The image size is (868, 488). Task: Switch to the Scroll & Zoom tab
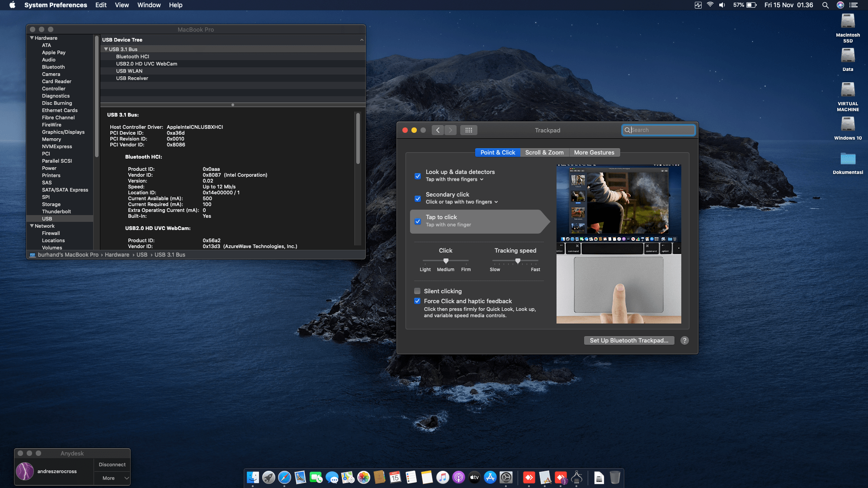[544, 152]
